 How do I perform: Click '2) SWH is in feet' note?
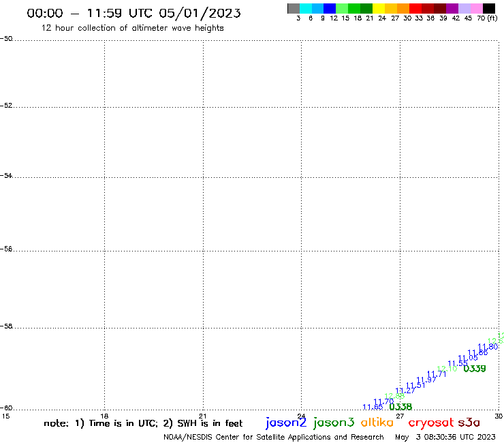pyautogui.click(x=203, y=423)
